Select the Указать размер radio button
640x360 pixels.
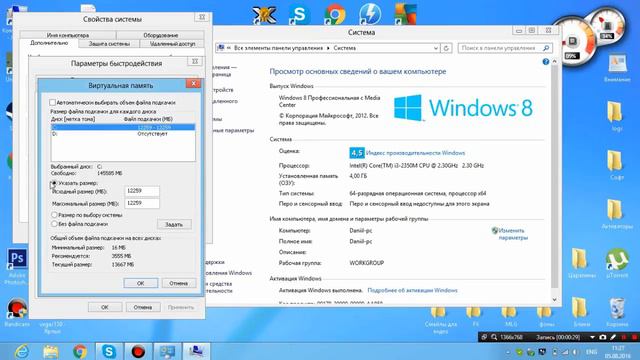tap(54, 183)
